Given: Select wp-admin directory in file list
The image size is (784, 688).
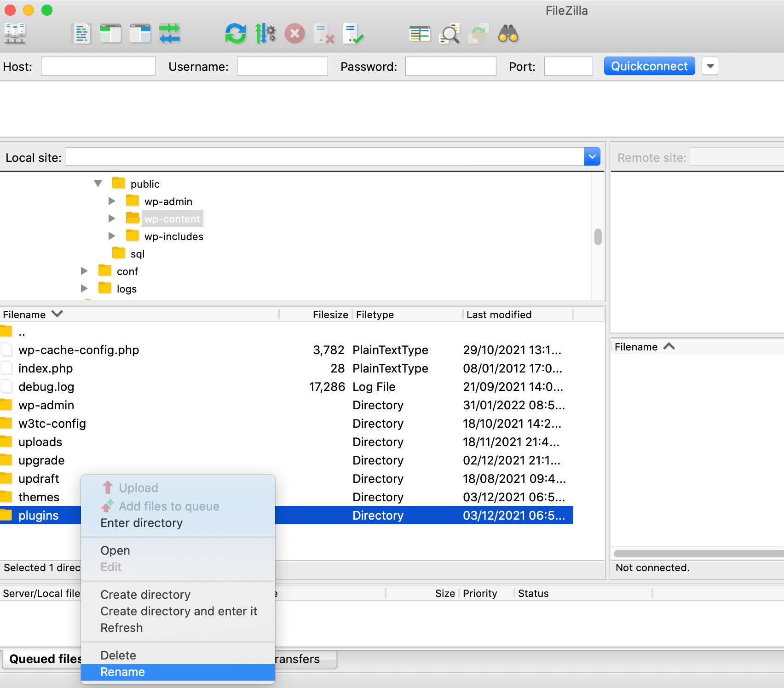Looking at the screenshot, I should click(x=286, y=405).
